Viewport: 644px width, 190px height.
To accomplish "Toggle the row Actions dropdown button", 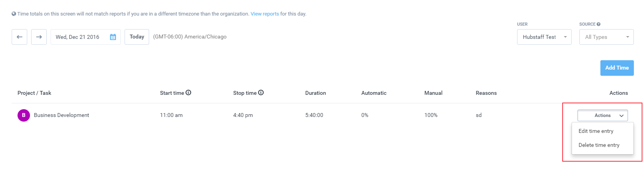I will pyautogui.click(x=602, y=115).
